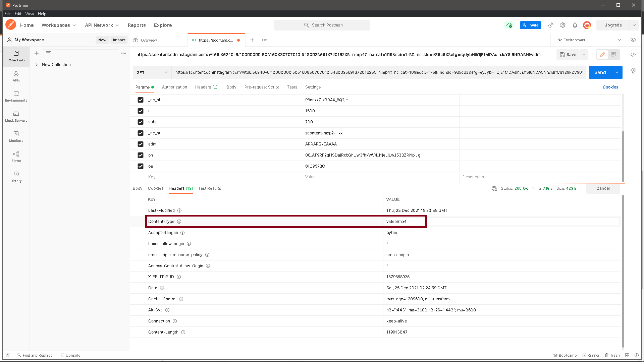Switch to the Authorization tab
The width and height of the screenshot is (644, 362).
(x=174, y=87)
